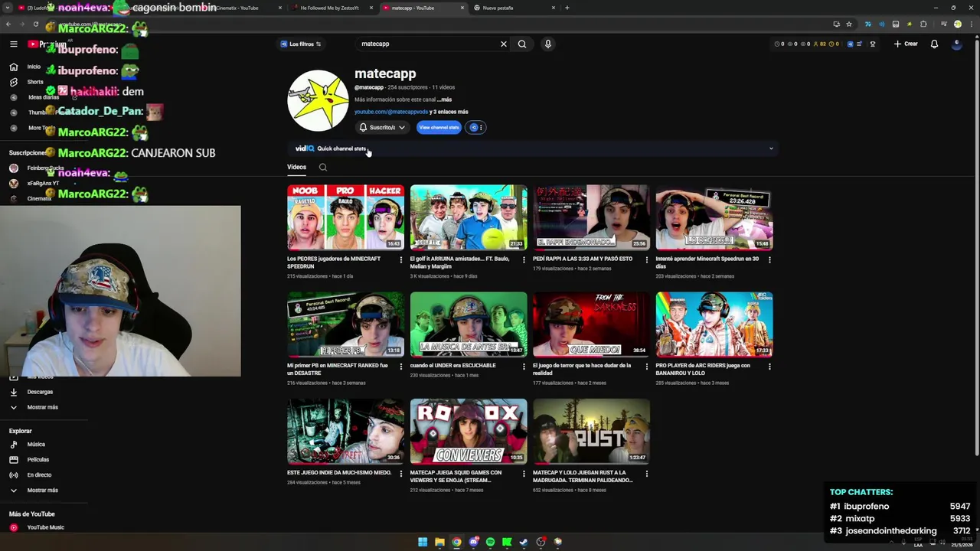Open Steam from the taskbar
Image resolution: width=980 pixels, height=551 pixels.
click(x=524, y=542)
